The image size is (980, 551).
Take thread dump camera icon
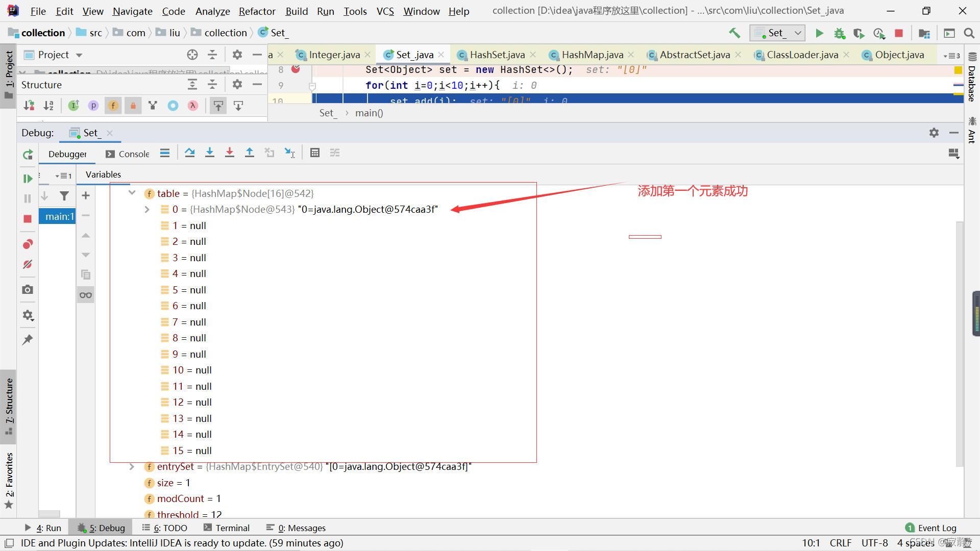coord(28,290)
